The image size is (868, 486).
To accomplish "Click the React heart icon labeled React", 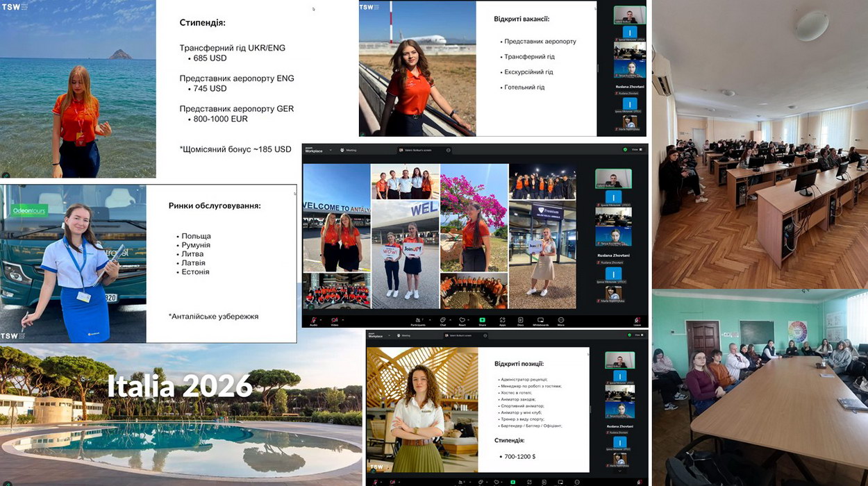I will point(462,320).
